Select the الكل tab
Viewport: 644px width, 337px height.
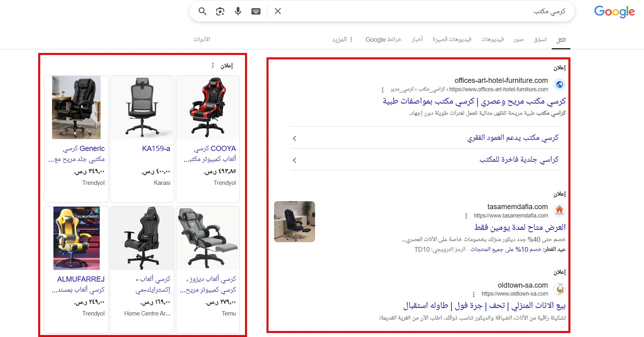pos(561,40)
